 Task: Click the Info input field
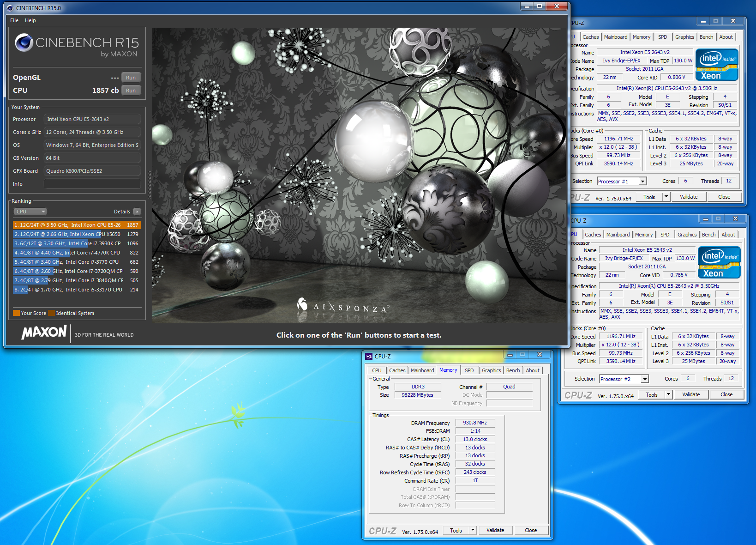92,184
